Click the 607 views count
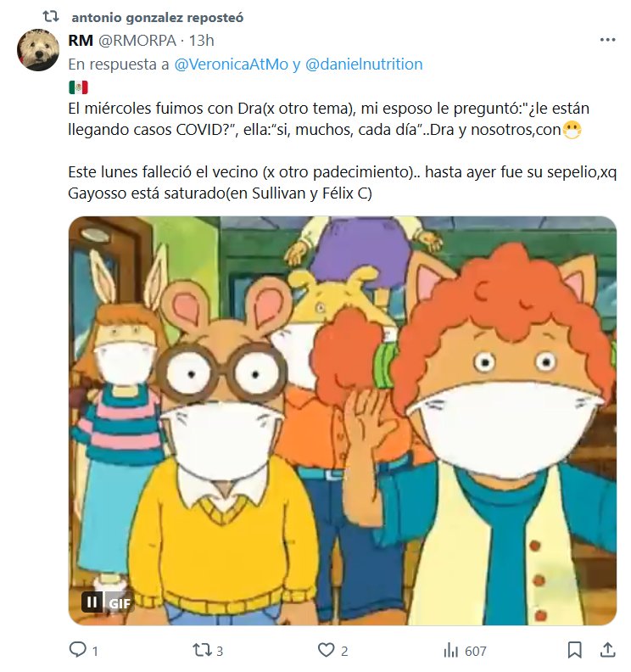Viewport: 631px width, 672px height. (x=475, y=652)
